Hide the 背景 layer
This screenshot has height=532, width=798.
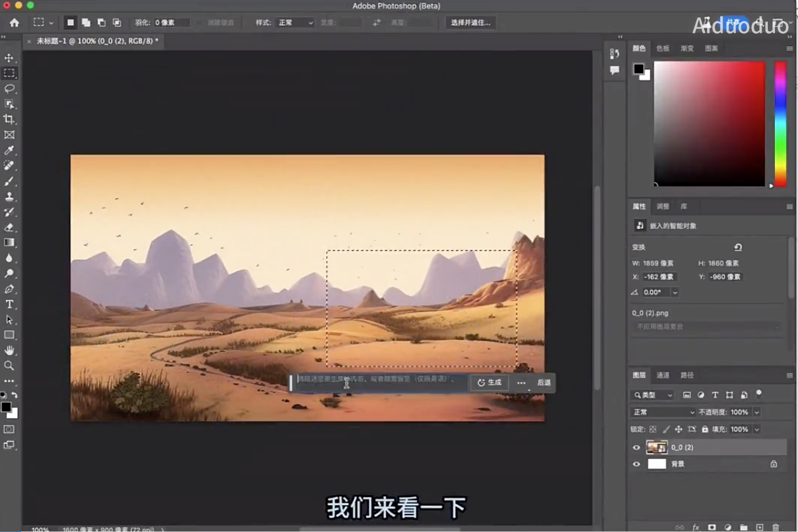click(636, 464)
